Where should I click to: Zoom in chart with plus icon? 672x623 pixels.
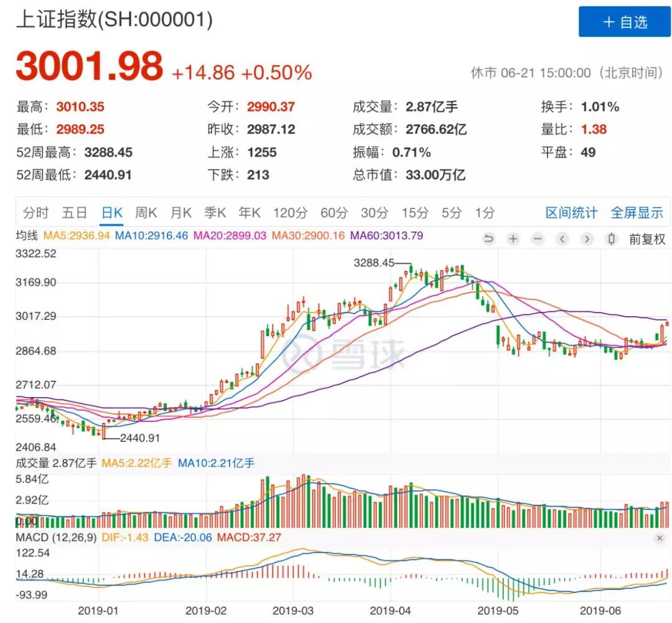click(513, 239)
